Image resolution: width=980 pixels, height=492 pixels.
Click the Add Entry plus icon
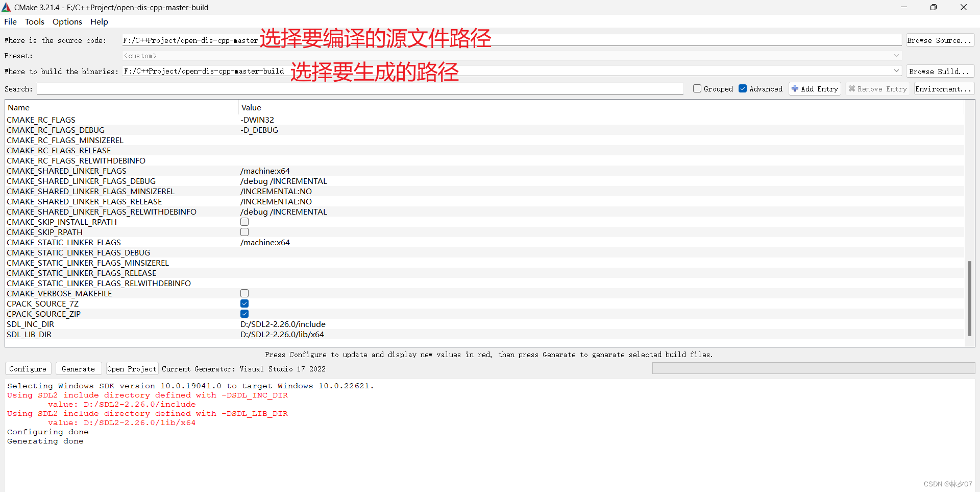795,88
